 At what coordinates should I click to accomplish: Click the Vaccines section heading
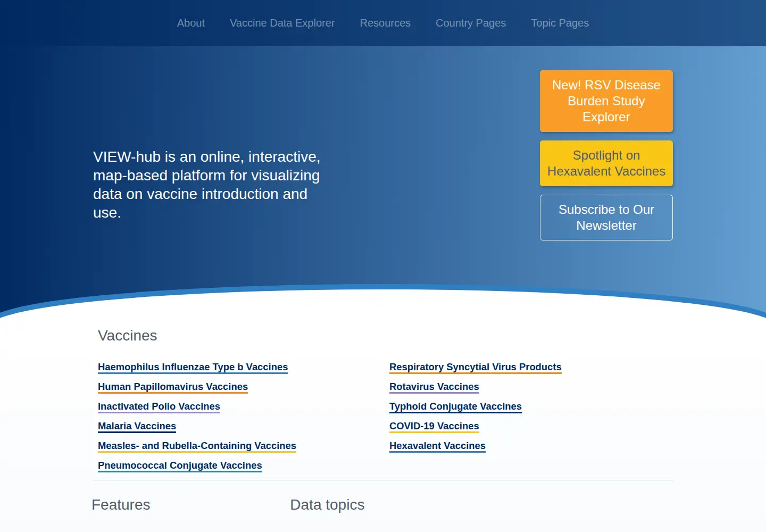click(x=128, y=336)
